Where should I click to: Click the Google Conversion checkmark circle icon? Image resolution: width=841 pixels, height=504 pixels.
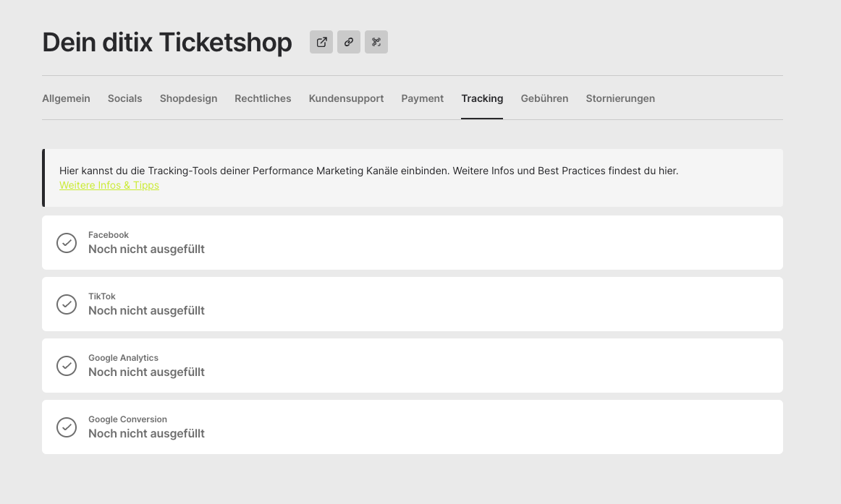pos(67,427)
